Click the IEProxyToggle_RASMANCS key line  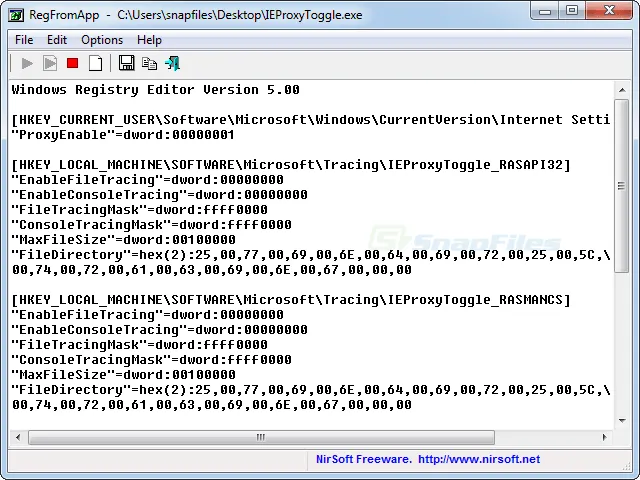(291, 300)
